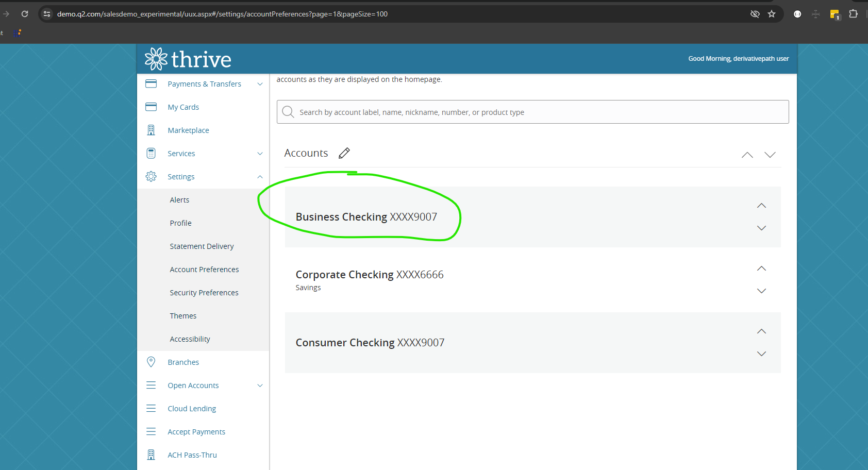
Task: Open the Themes settings page
Action: [183, 316]
